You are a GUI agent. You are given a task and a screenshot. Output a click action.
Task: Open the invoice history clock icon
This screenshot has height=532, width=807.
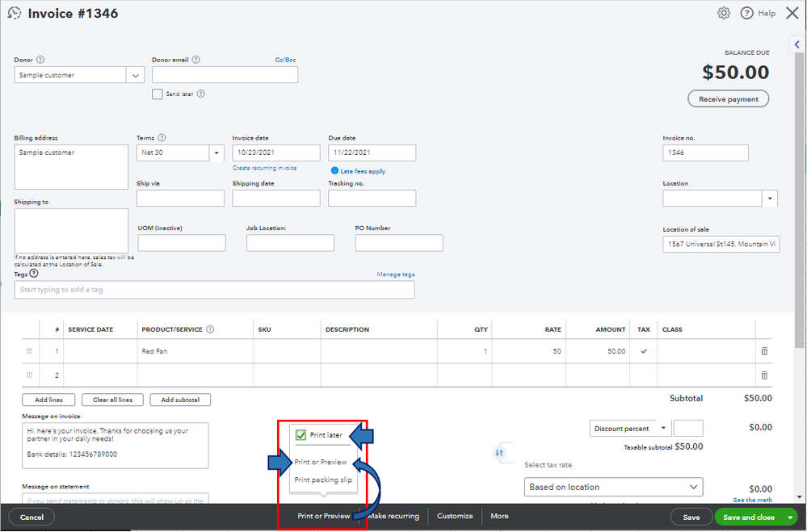[15, 13]
